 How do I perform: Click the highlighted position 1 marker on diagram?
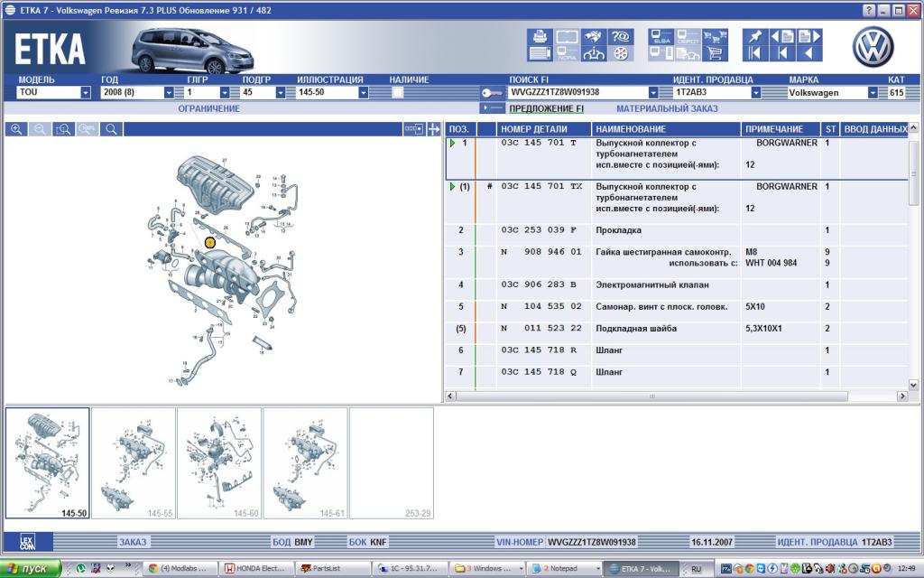tap(209, 242)
